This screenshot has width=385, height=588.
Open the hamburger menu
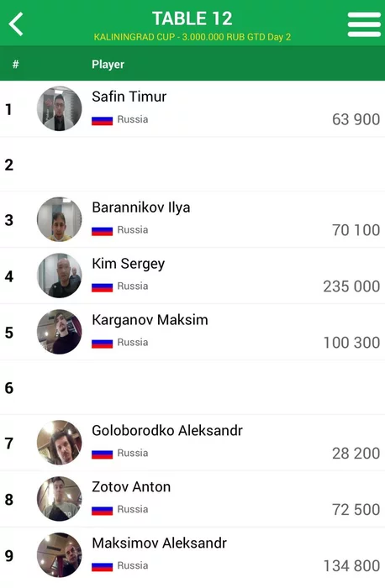pos(364,24)
